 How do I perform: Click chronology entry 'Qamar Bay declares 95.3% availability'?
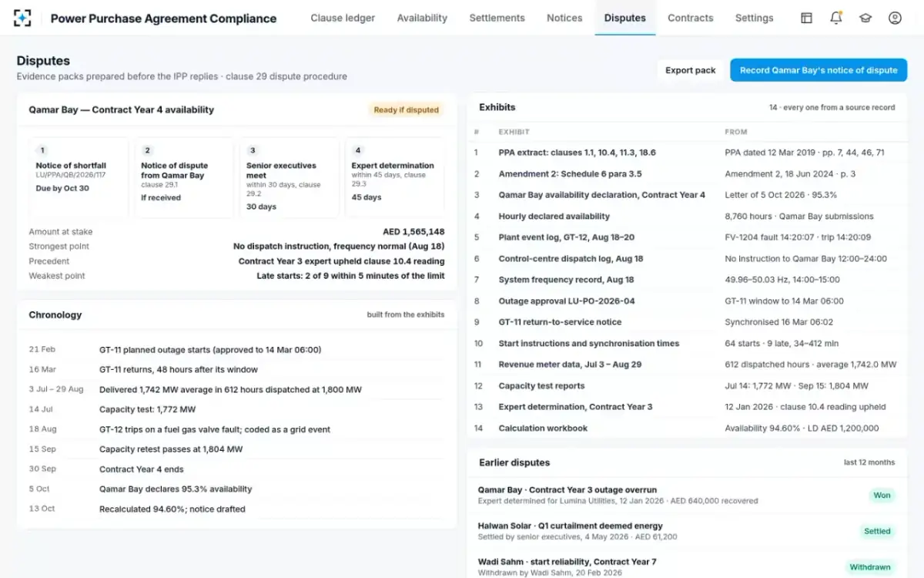[176, 489]
